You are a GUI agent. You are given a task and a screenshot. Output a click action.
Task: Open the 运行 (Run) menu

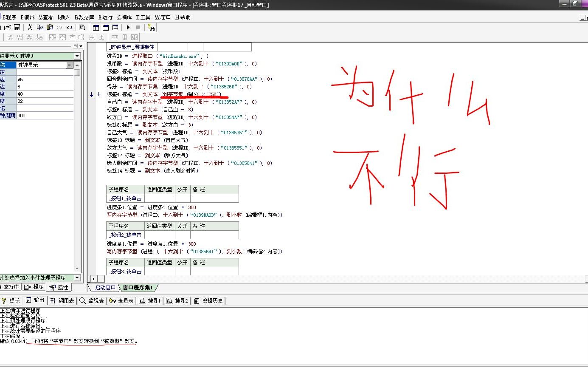click(x=105, y=17)
